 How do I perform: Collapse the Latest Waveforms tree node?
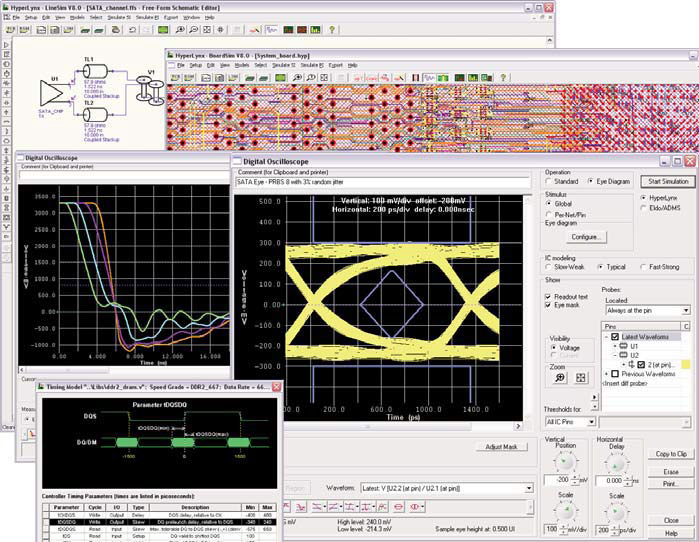(x=605, y=337)
